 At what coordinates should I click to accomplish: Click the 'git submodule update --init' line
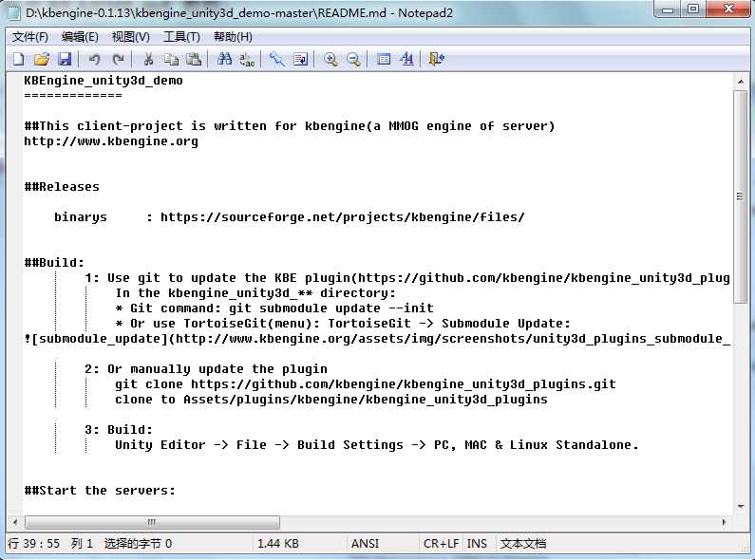point(274,308)
